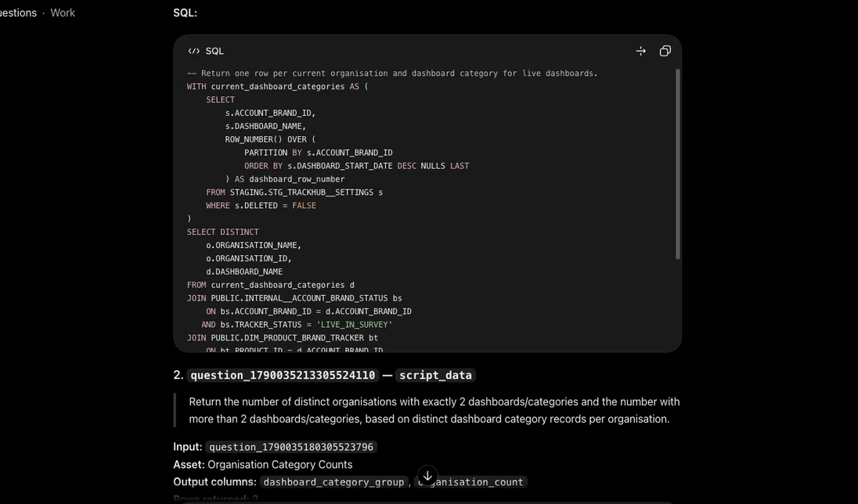
Task: Click the SQL block title label
Action: (x=214, y=51)
